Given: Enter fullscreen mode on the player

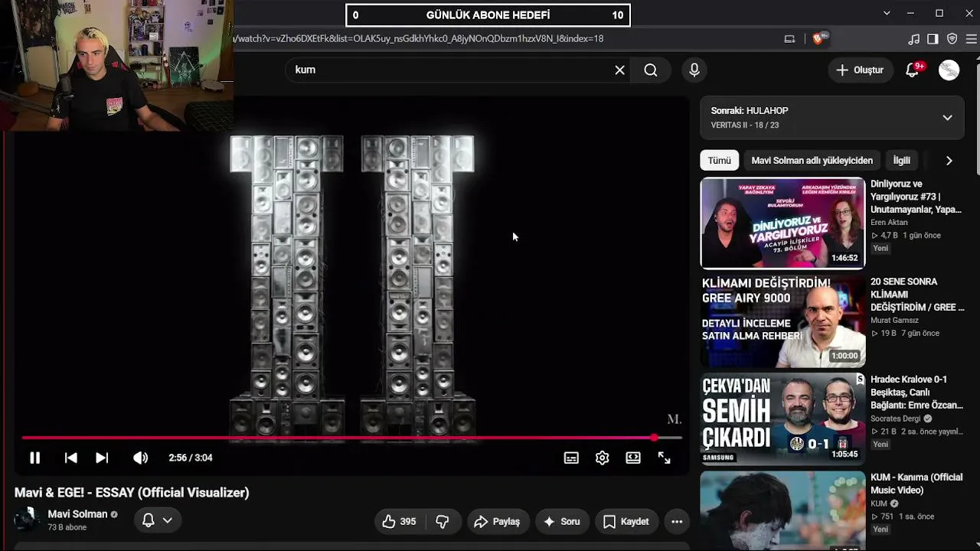Looking at the screenshot, I should (664, 458).
